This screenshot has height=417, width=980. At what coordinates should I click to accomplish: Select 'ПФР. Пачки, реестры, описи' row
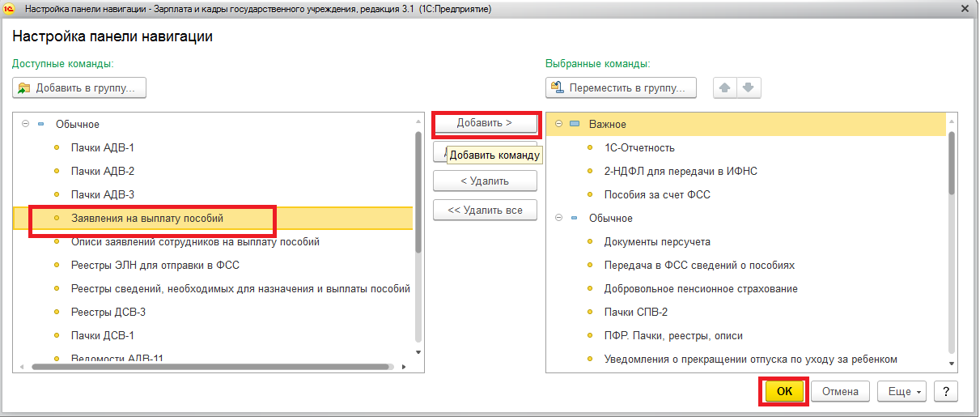tap(746, 335)
